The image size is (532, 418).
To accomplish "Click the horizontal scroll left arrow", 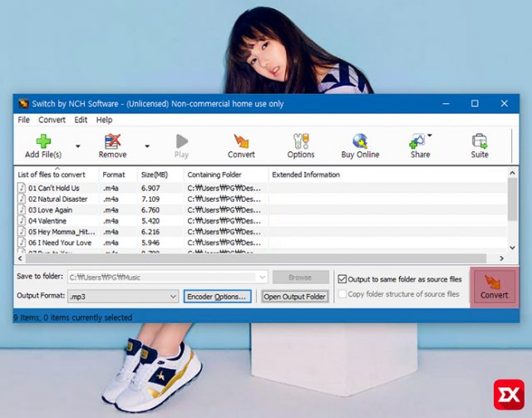I will [x=20, y=258].
